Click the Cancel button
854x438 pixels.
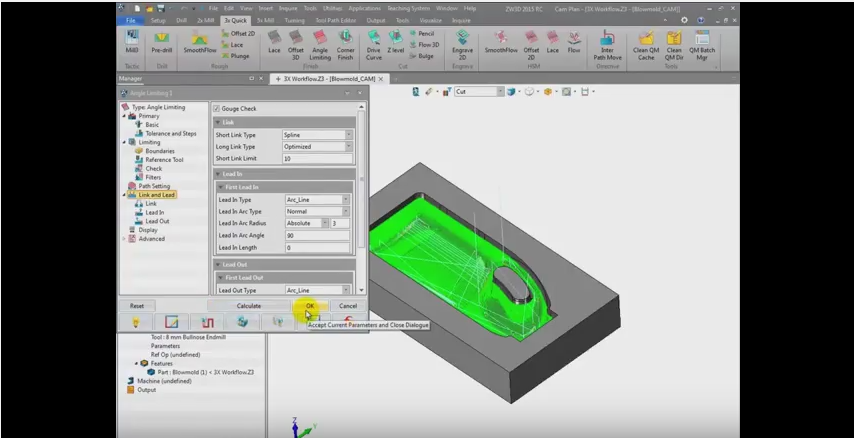[x=347, y=306]
